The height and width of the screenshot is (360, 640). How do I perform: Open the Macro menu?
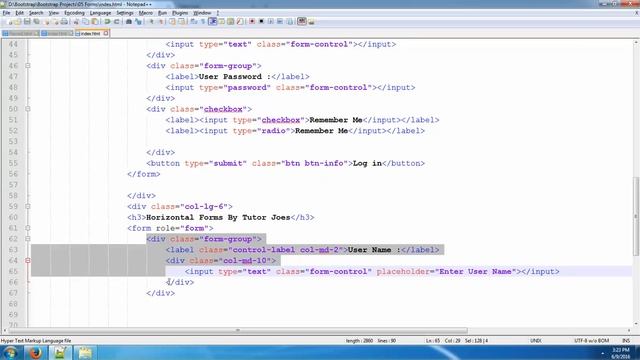(x=145, y=13)
